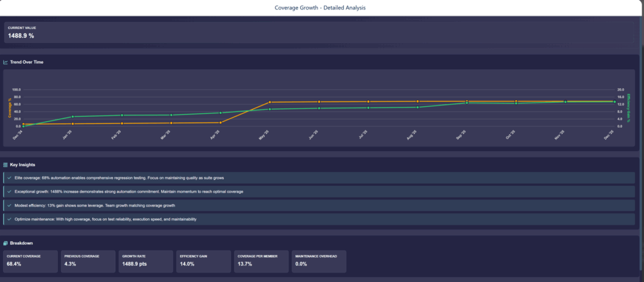
Task: Click the orange coverage point at Apr '25
Action: click(x=221, y=123)
